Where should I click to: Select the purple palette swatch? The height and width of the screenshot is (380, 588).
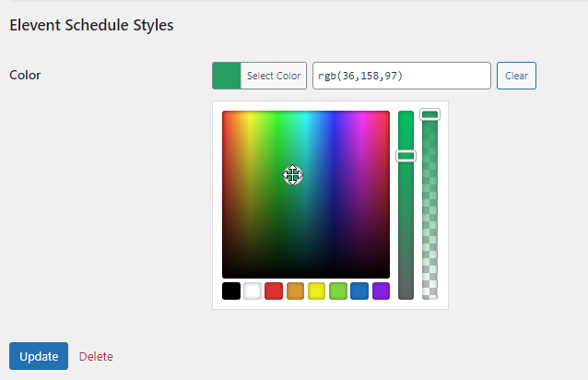click(381, 291)
